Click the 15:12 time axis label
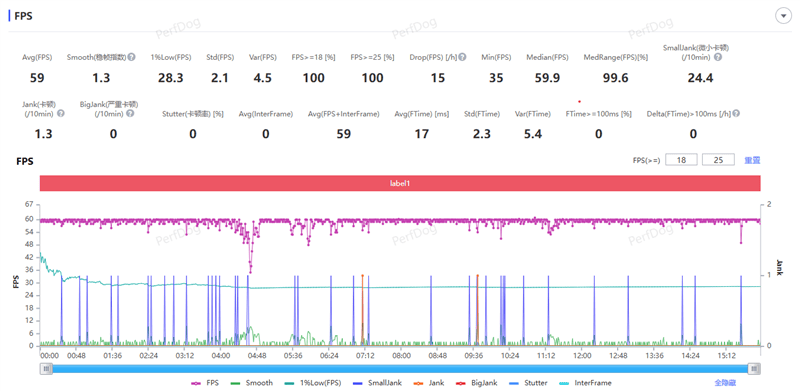The height and width of the screenshot is (391, 800). click(x=727, y=355)
